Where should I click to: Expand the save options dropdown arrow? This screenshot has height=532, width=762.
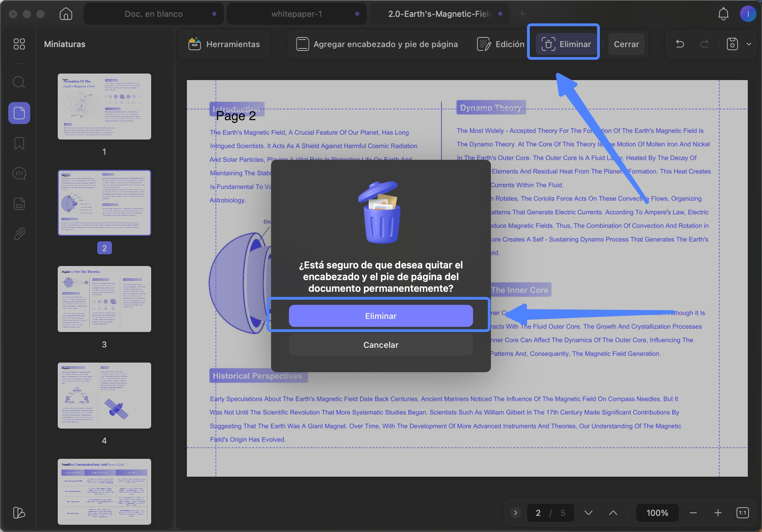pos(749,44)
